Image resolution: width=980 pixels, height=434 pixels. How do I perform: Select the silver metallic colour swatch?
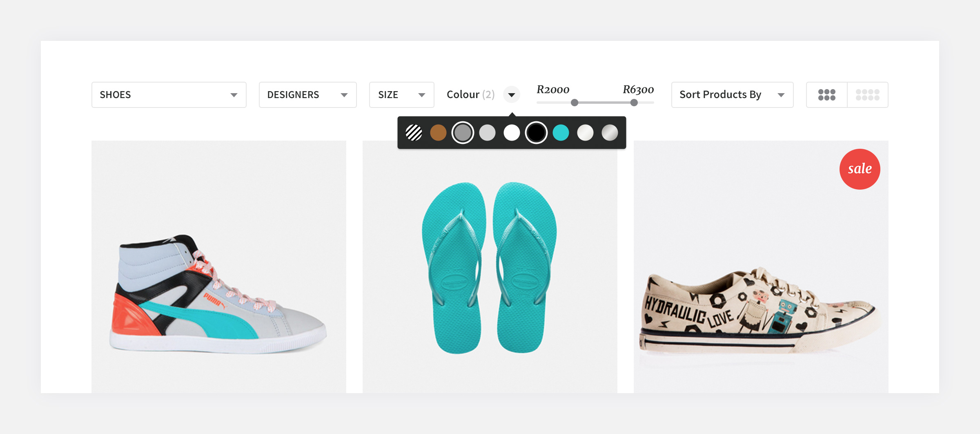[610, 133]
